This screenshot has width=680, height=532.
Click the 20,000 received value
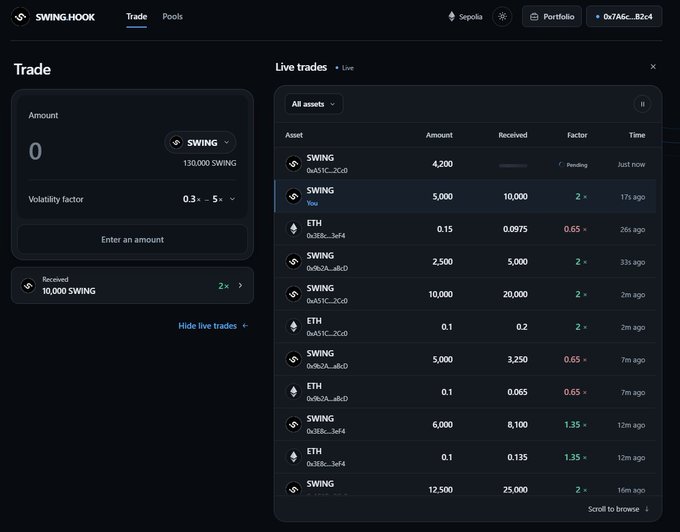tap(515, 294)
